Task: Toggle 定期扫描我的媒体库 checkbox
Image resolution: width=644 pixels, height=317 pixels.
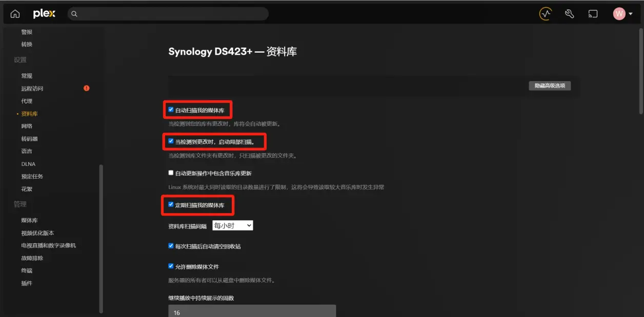Action: [x=171, y=205]
